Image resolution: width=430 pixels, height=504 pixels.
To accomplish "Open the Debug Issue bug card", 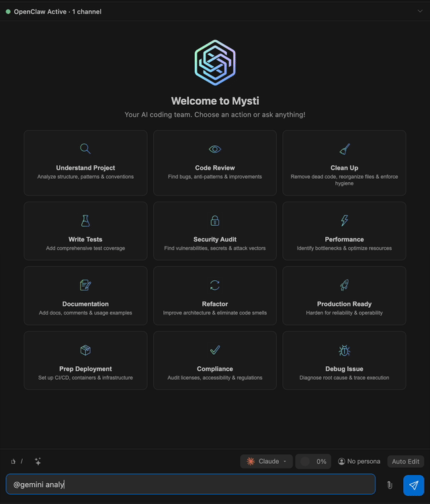I will click(344, 360).
